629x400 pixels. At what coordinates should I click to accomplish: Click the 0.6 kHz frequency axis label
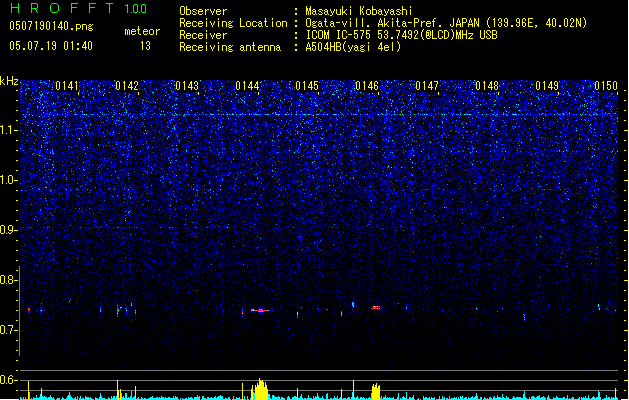pos(8,380)
